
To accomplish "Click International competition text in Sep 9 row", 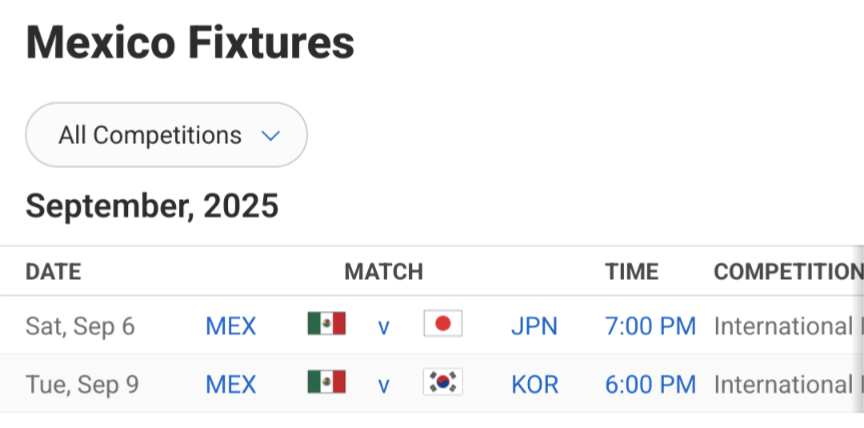I will tap(789, 384).
